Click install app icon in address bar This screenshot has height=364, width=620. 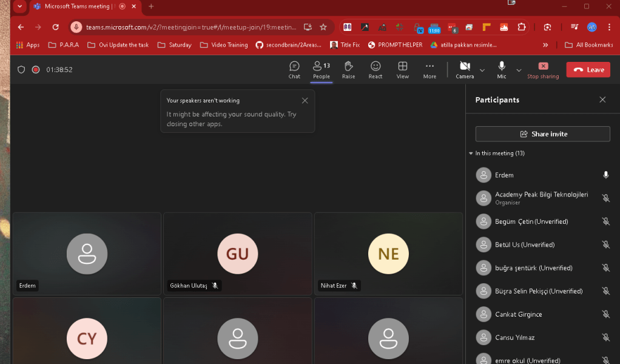[308, 27]
